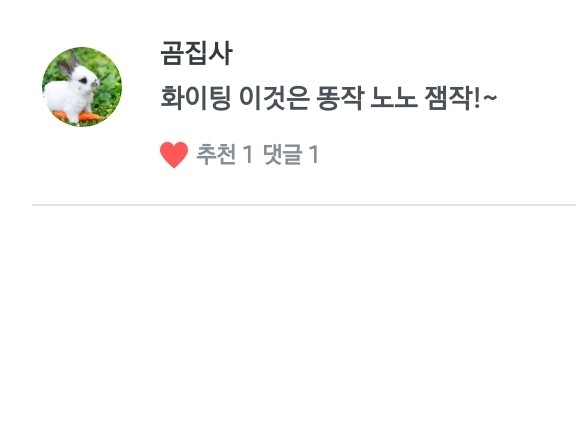576x432 pixels.
Task: Tap the red heart recommend icon
Action: [x=174, y=155]
